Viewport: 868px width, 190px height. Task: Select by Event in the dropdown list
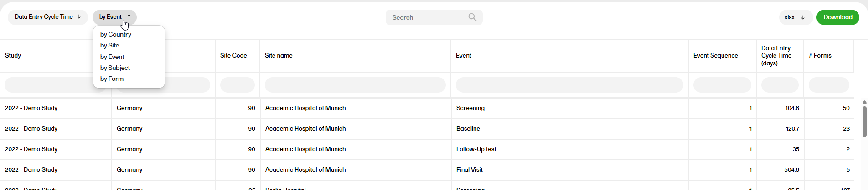pyautogui.click(x=113, y=57)
